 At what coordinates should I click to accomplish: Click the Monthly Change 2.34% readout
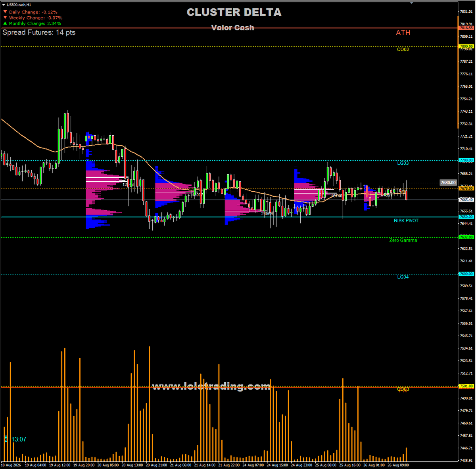(35, 23)
